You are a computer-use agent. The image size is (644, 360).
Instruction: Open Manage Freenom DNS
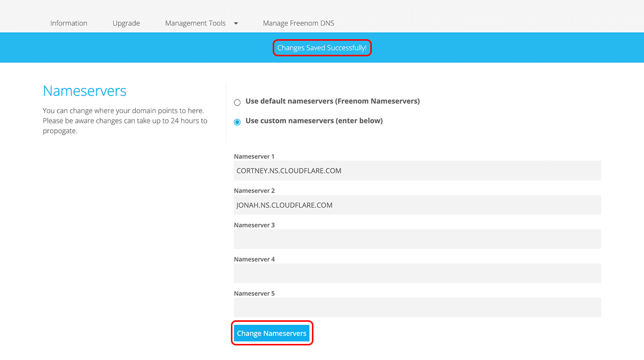tap(298, 23)
